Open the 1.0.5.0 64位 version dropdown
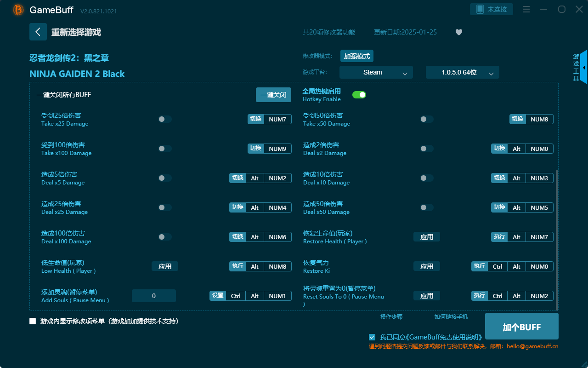 (462, 72)
